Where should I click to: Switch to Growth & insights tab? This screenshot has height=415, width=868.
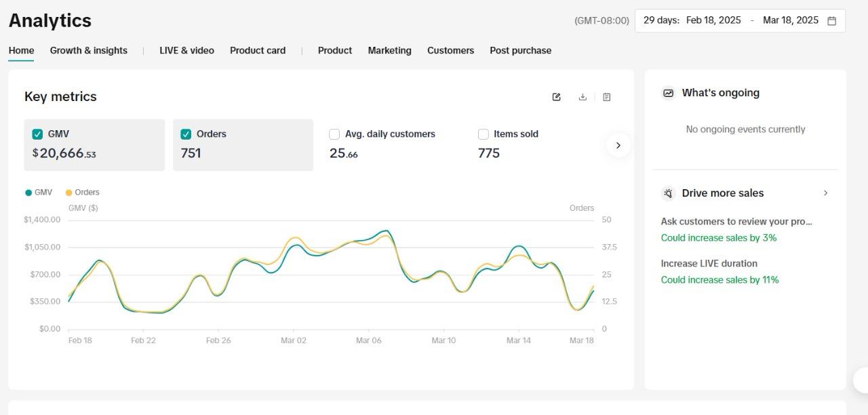(88, 50)
